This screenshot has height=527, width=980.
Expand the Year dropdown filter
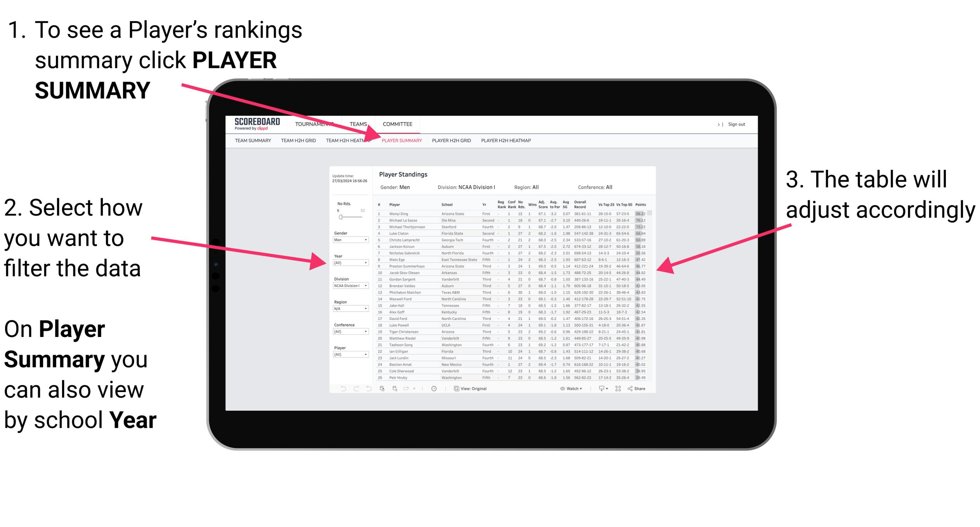pos(365,263)
